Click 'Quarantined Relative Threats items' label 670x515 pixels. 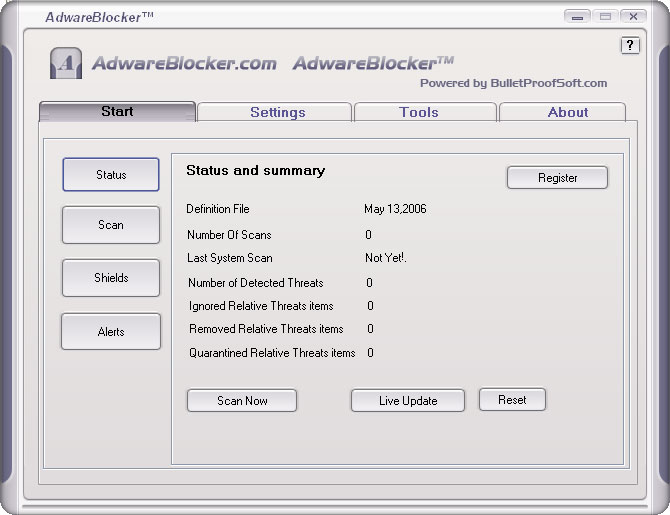click(x=272, y=353)
